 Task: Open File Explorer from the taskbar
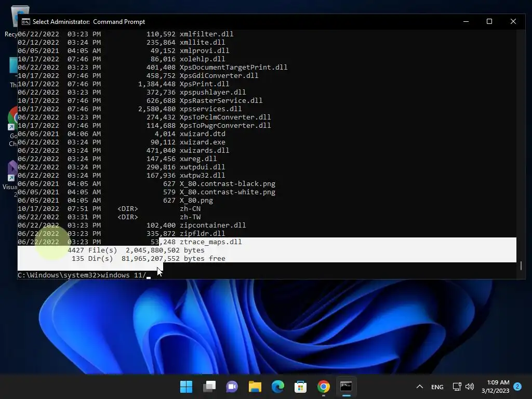[x=255, y=387]
